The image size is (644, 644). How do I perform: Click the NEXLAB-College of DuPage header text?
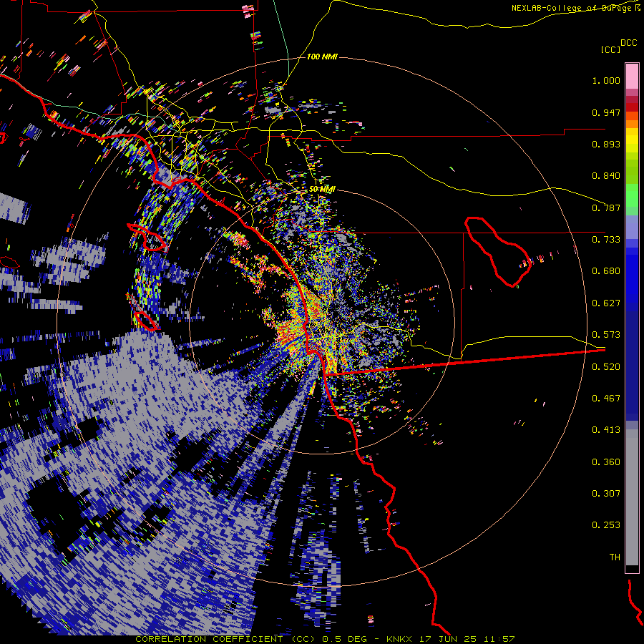click(572, 8)
